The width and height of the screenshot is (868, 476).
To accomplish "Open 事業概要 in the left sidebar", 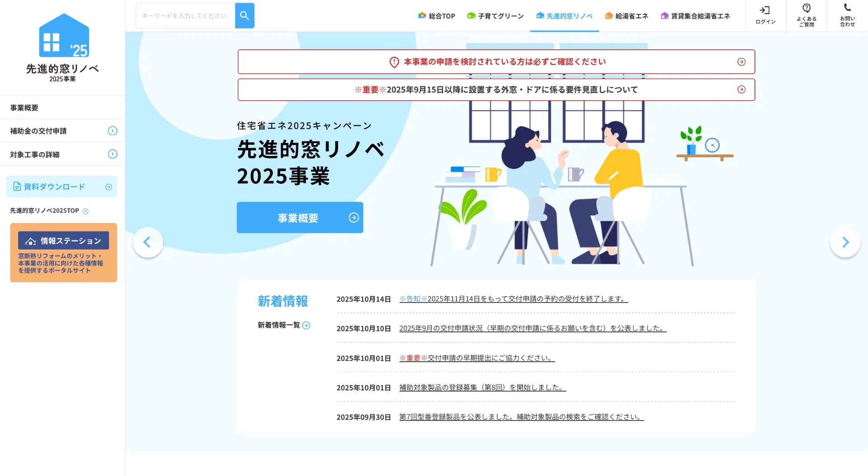I will pos(24,108).
